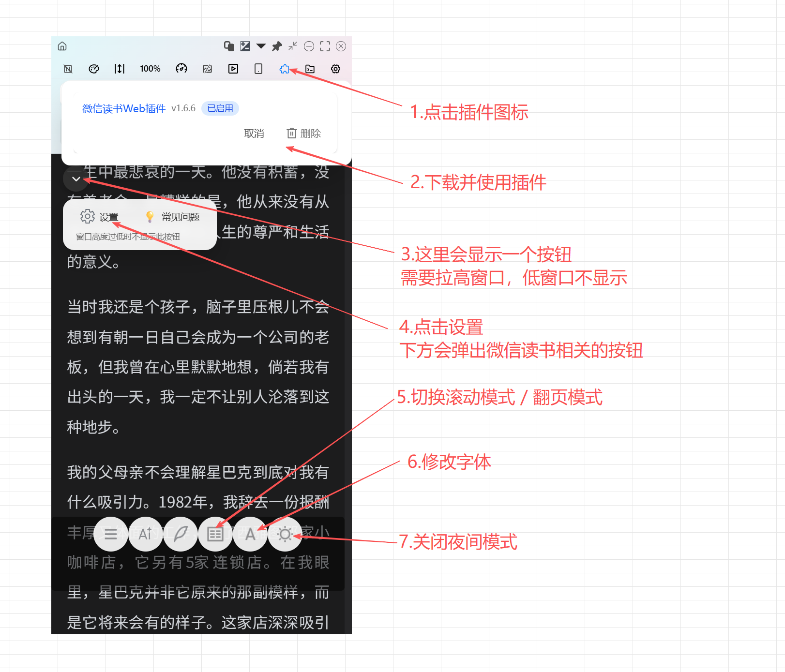This screenshot has width=785, height=672.
Task: Open 常见问题 with lightbulb
Action: pyautogui.click(x=173, y=217)
